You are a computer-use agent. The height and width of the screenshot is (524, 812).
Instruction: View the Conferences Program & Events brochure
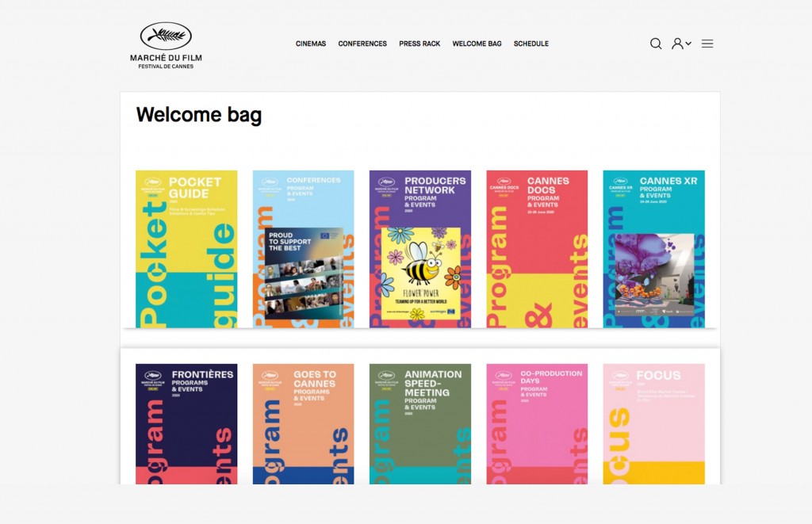pos(304,249)
